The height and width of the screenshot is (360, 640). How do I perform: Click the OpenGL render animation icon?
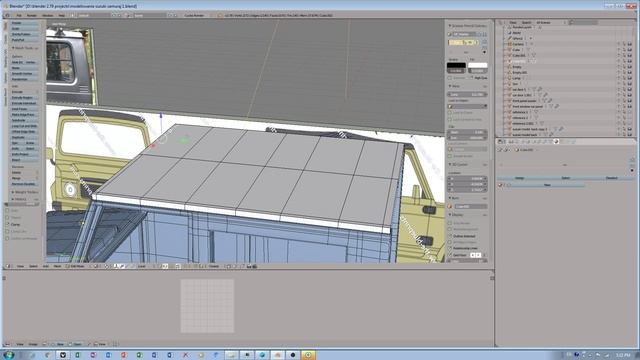click(x=255, y=266)
